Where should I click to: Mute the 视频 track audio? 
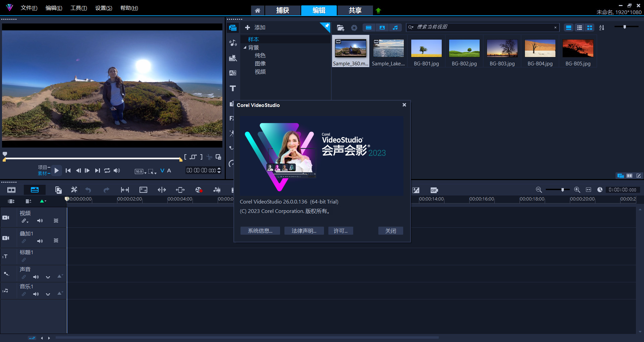pyautogui.click(x=40, y=221)
